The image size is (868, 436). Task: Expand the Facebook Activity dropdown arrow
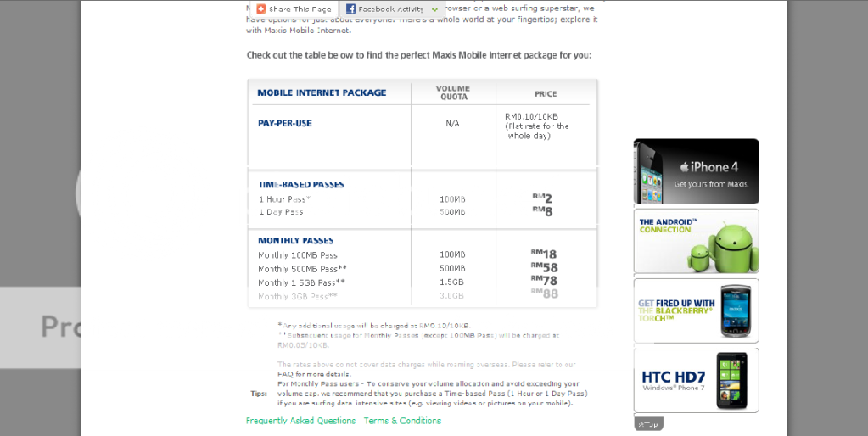[x=434, y=9]
